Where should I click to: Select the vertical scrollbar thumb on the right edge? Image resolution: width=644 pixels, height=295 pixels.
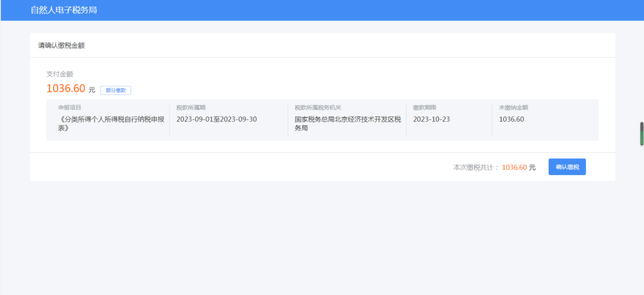642,134
